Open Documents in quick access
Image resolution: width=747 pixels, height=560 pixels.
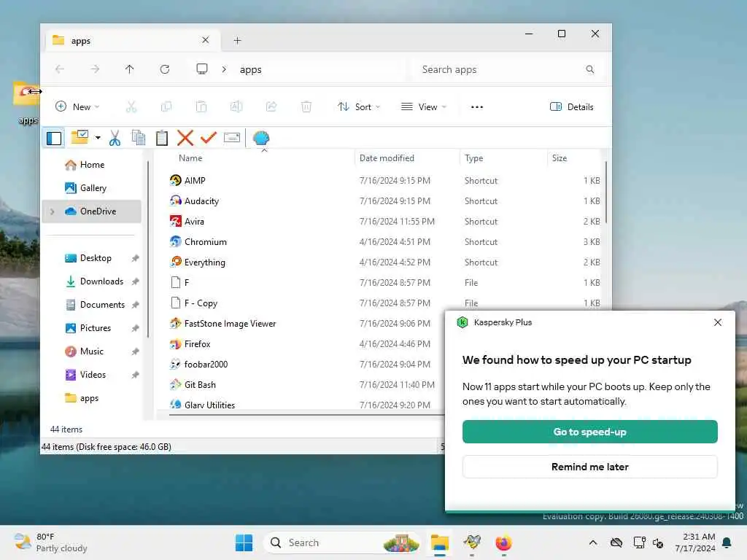coord(102,305)
